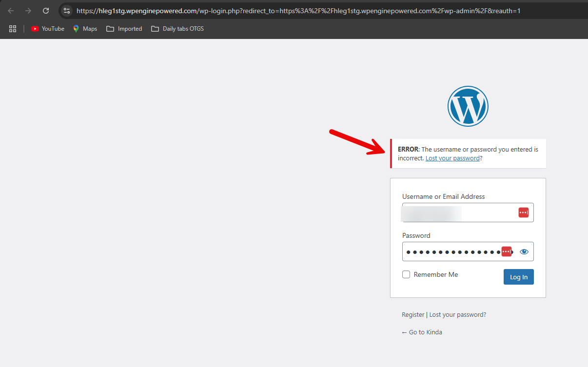The width and height of the screenshot is (588, 367).
Task: Click the URL in the address bar
Action: coord(298,10)
